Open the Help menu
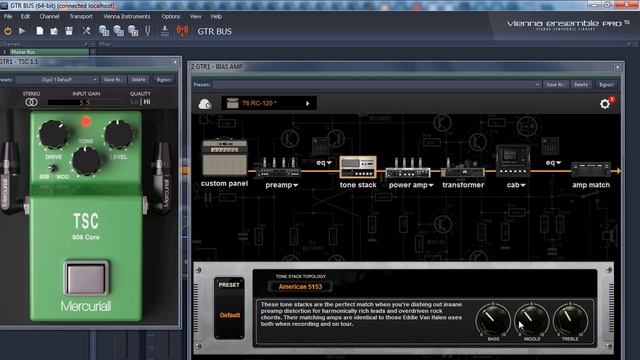The image size is (640, 360). point(216,16)
